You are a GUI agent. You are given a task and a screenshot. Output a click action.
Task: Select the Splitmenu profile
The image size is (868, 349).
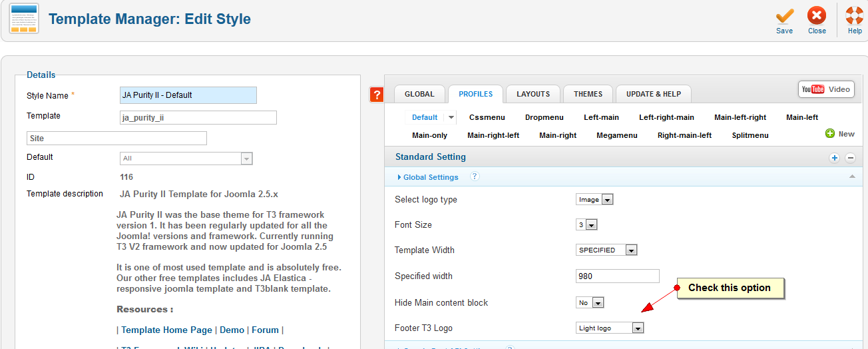point(750,135)
